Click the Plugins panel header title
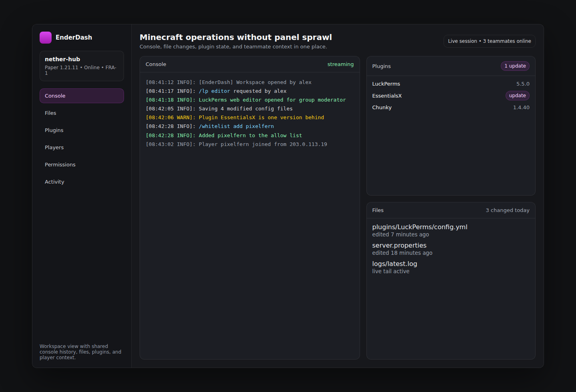This screenshot has height=392, width=576. pyautogui.click(x=381, y=66)
